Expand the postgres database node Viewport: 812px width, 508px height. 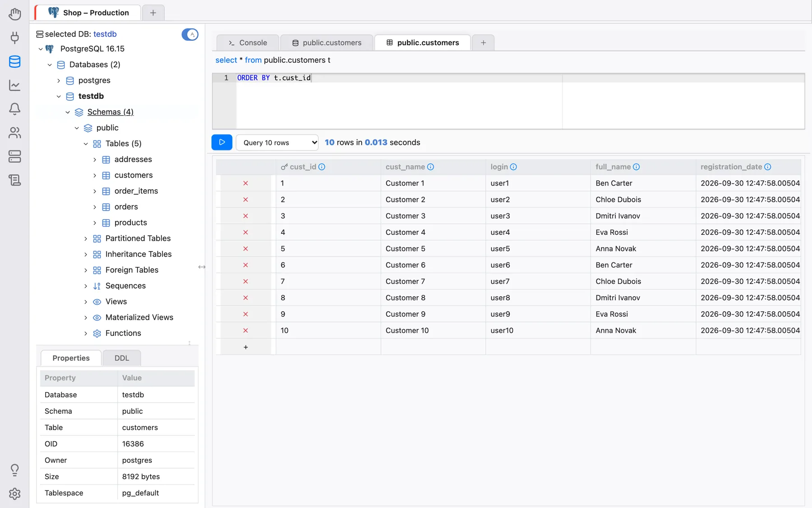coord(59,80)
